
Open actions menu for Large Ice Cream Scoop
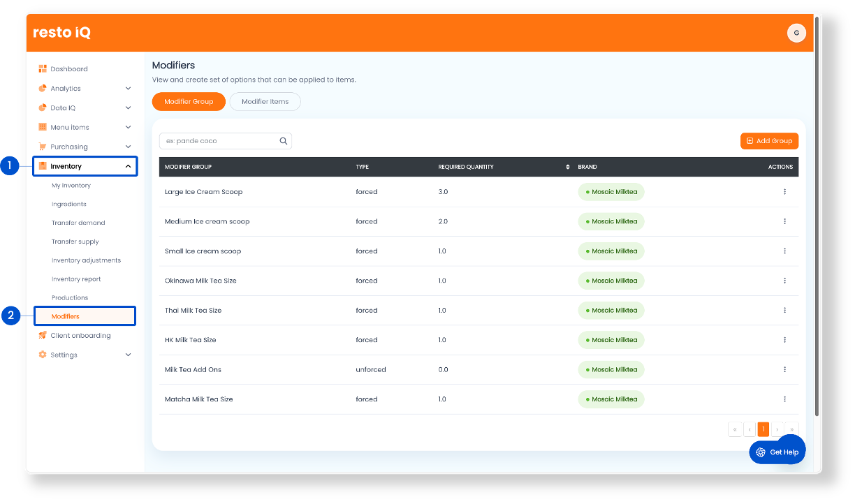(x=784, y=192)
